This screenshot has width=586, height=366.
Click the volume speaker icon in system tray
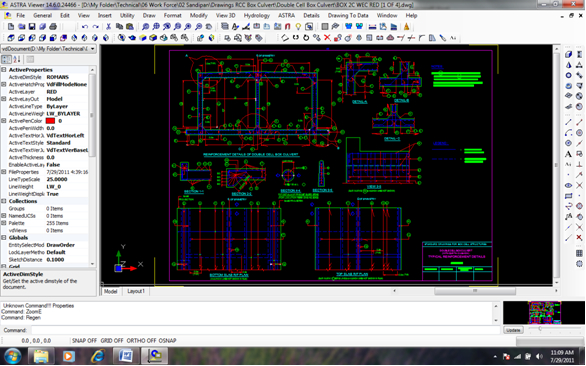539,356
